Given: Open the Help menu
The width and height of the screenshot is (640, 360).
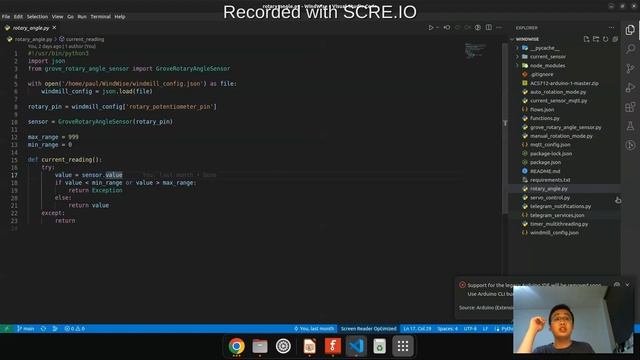Looking at the screenshot, I should (x=120, y=17).
